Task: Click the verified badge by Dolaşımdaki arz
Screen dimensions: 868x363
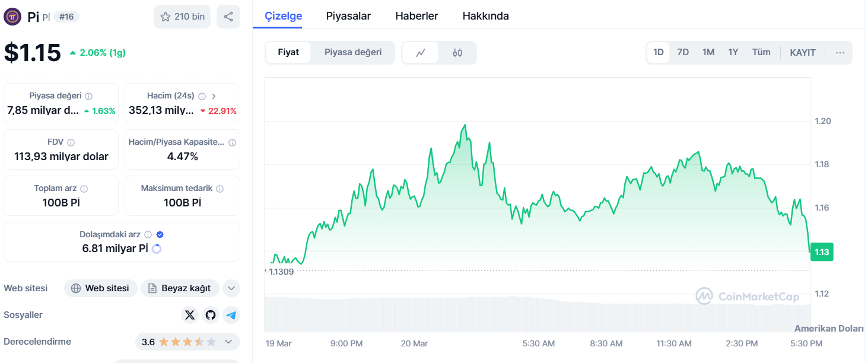Action: click(160, 234)
